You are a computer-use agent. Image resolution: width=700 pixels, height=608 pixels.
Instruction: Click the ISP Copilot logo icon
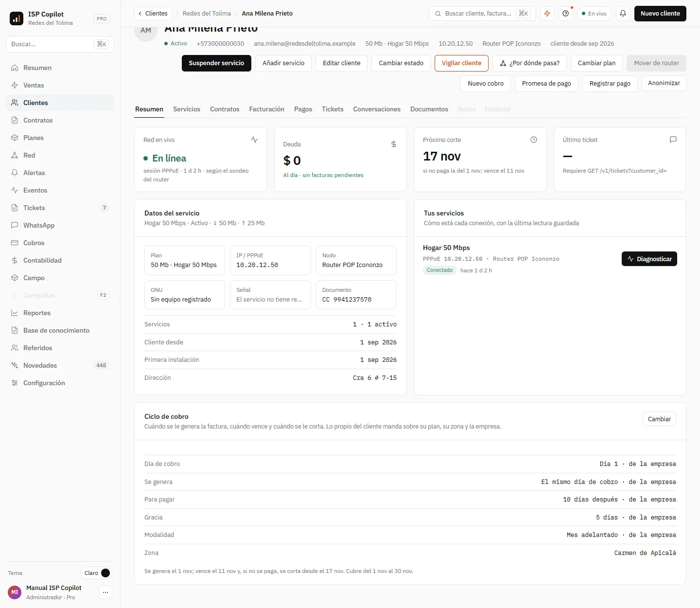[17, 18]
